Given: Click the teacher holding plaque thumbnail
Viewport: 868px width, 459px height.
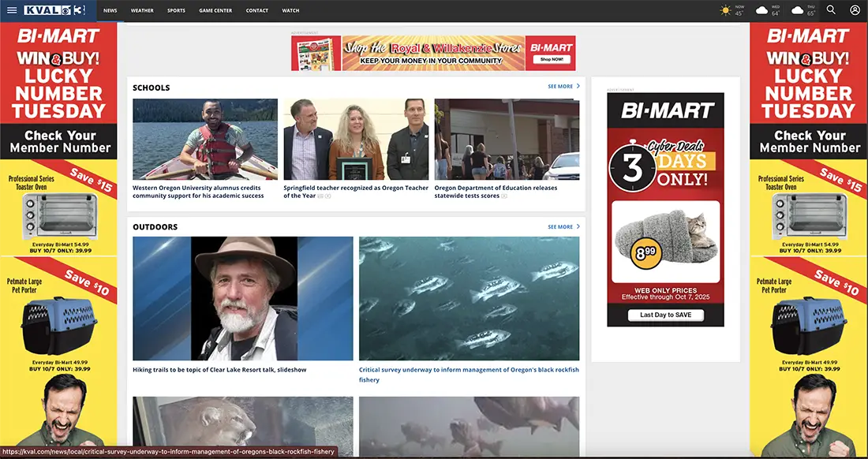Looking at the screenshot, I should click(x=356, y=140).
